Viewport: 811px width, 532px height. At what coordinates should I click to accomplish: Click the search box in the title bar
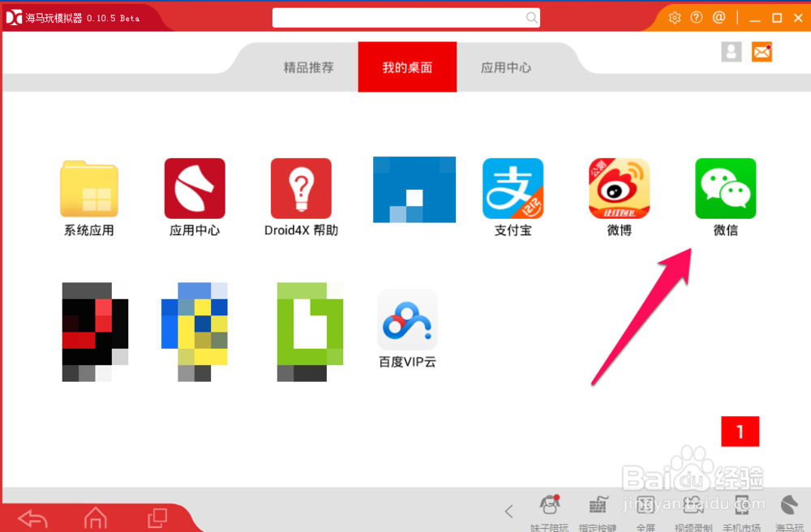406,18
